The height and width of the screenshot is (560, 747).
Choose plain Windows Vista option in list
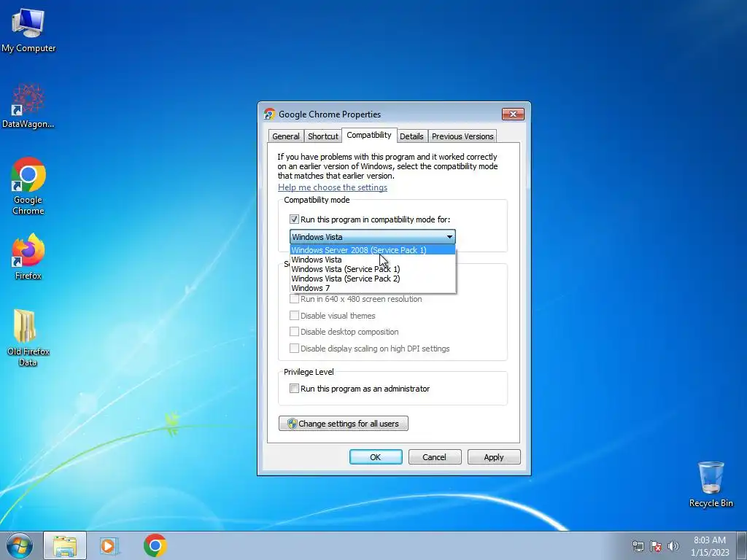click(373, 260)
